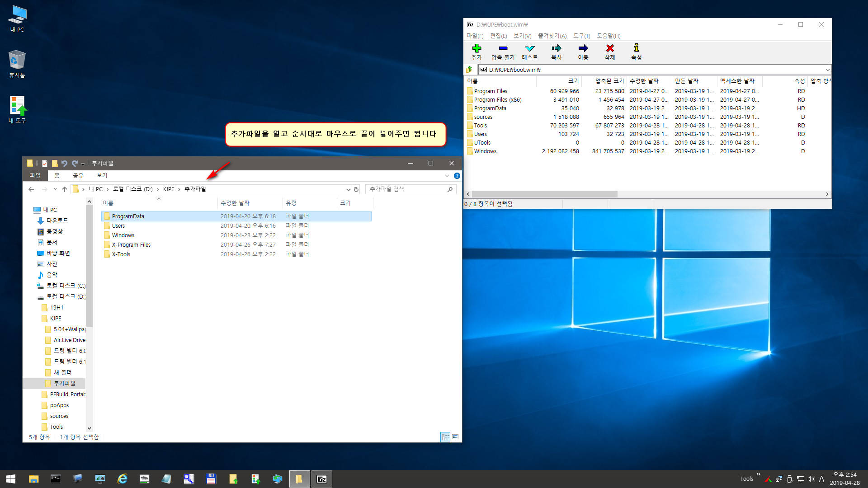
Task: Open 내 PC desktop icon
Action: click(17, 19)
